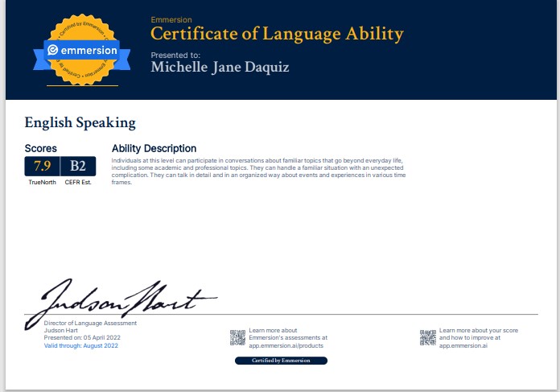Click the small 'Emmersion' text above the title
Viewport: 560px width, 392px height.
click(x=171, y=20)
